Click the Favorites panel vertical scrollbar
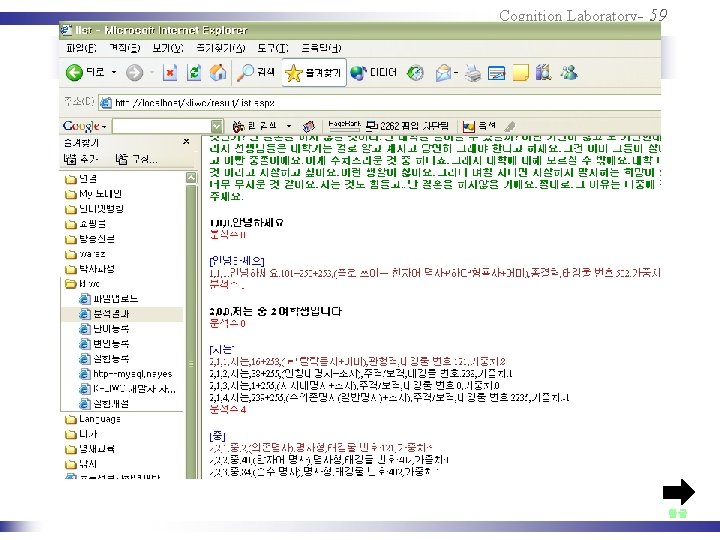 click(191, 331)
